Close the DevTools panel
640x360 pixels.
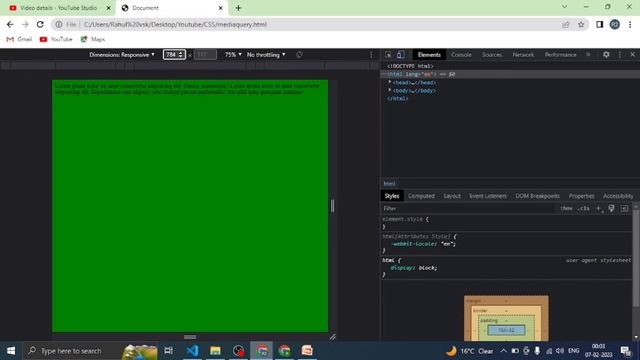[632, 54]
